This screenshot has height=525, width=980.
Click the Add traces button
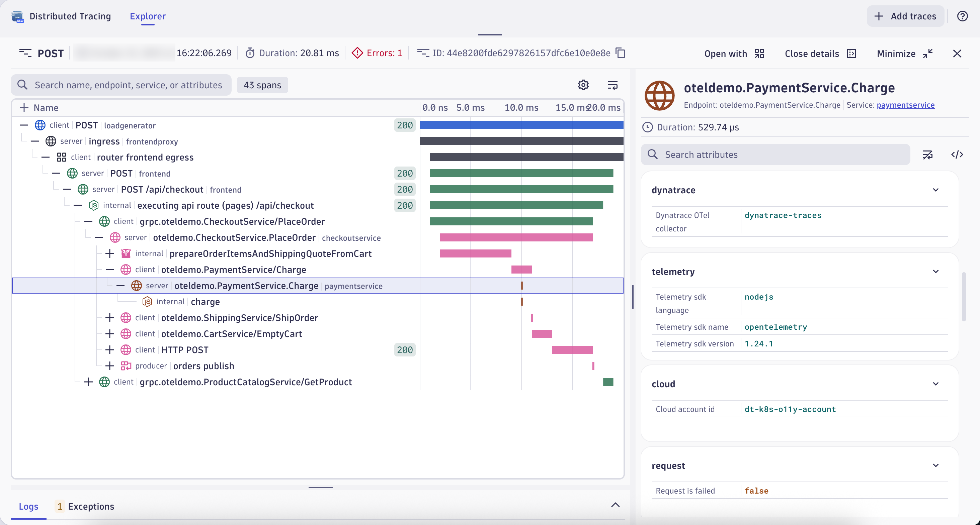coord(905,16)
